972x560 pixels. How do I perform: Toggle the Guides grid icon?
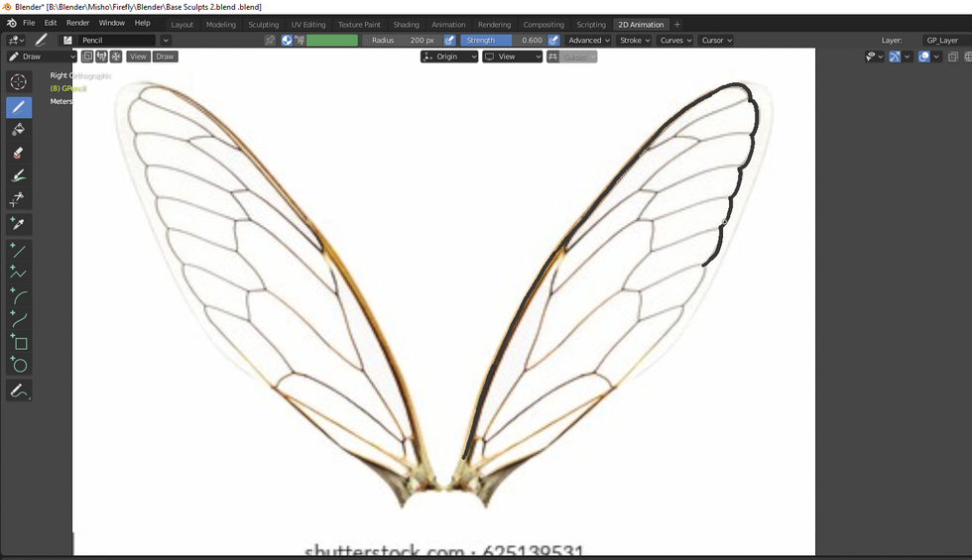(x=552, y=56)
